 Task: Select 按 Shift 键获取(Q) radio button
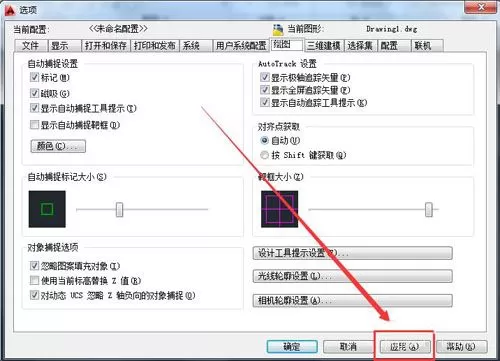[265, 155]
